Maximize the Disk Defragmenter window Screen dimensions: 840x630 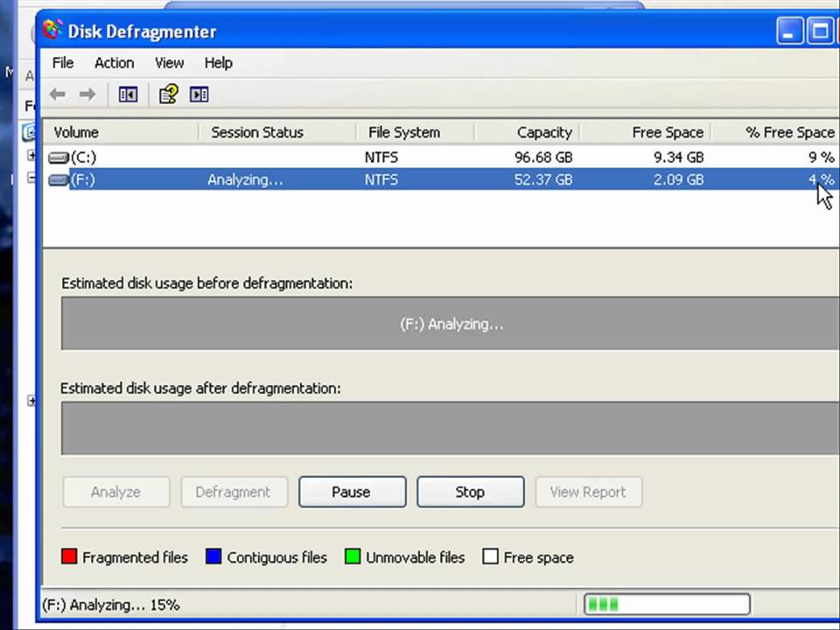click(x=820, y=31)
